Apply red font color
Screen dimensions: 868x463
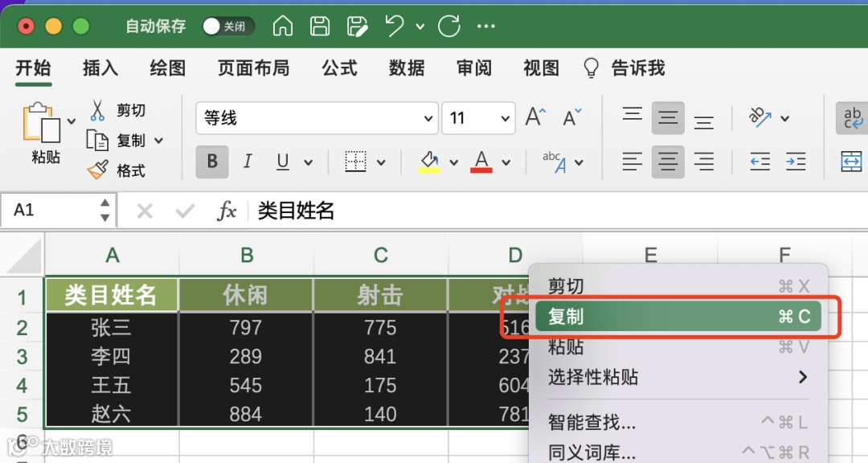[481, 162]
